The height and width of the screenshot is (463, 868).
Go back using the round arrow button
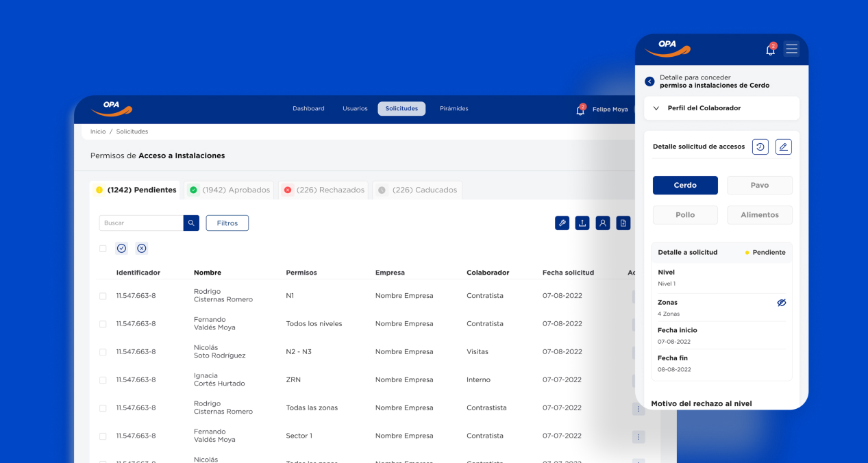[649, 82]
